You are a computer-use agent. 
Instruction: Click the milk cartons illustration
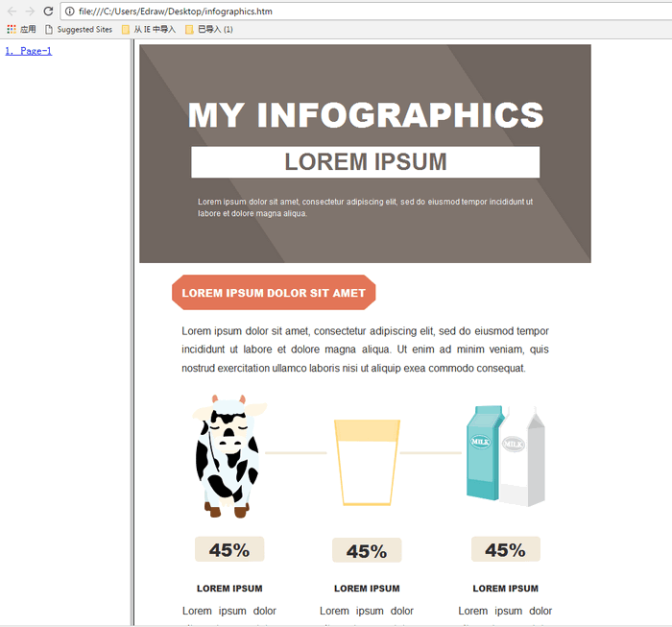[x=506, y=456]
